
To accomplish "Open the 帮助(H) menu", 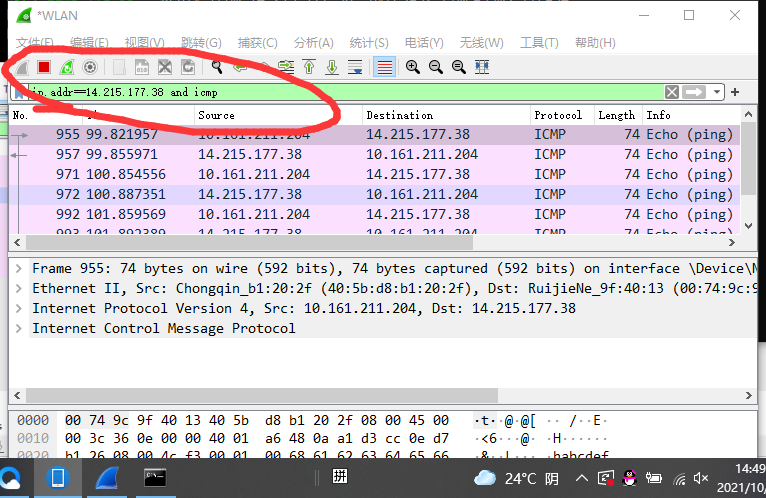I will [x=595, y=43].
